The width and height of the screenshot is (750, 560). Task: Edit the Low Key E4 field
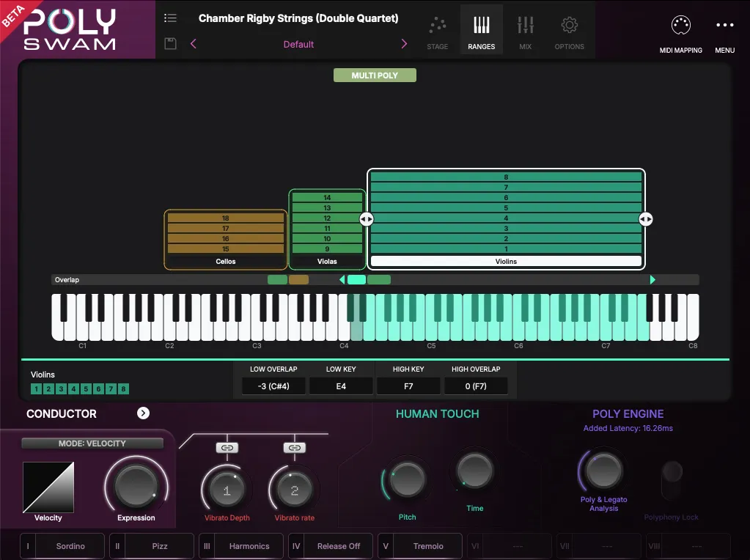click(x=341, y=386)
